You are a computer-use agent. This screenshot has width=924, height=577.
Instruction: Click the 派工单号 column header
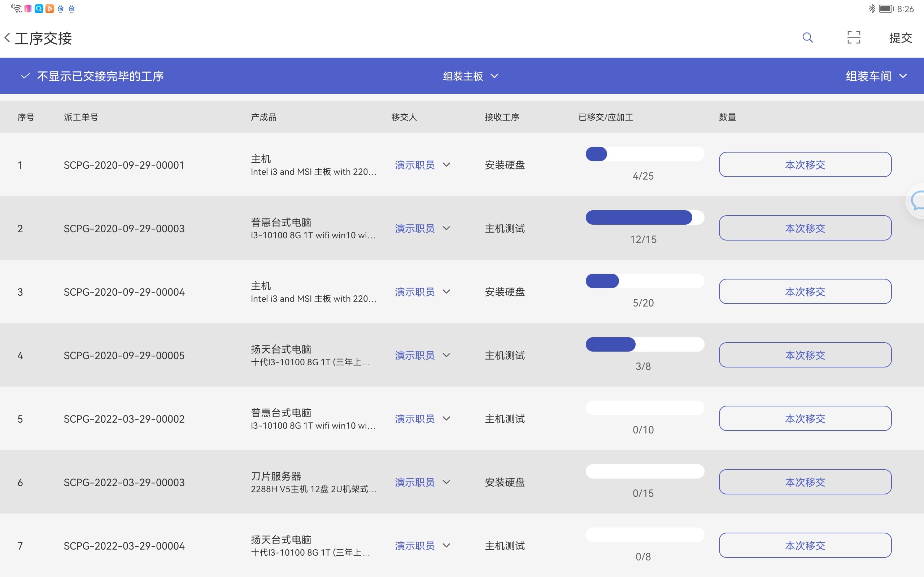(81, 117)
